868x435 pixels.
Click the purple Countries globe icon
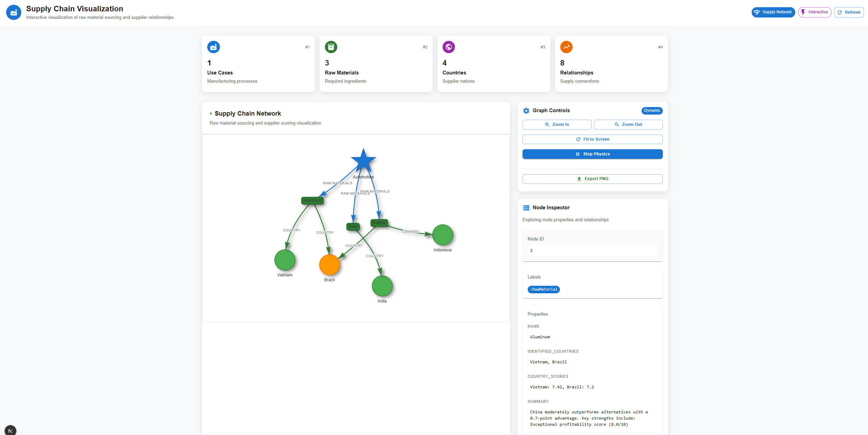click(448, 47)
